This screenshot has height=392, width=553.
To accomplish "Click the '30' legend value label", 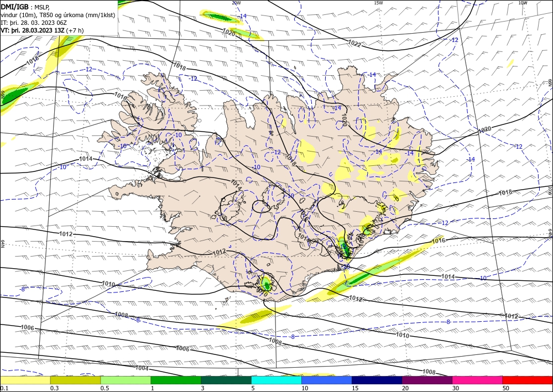I will (456, 388).
